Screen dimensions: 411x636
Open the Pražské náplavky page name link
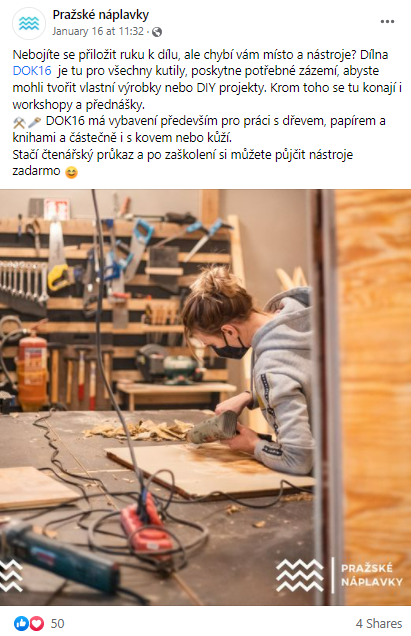pyautogui.click(x=101, y=15)
